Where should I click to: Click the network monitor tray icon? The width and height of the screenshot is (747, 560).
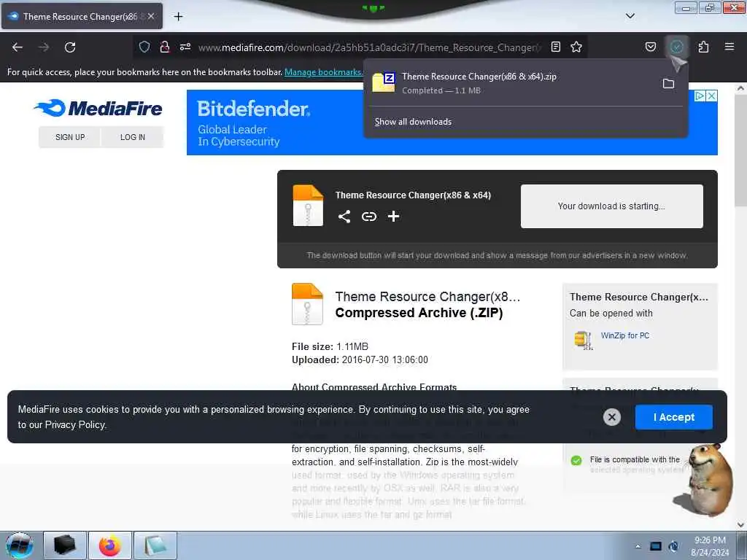[656, 546]
